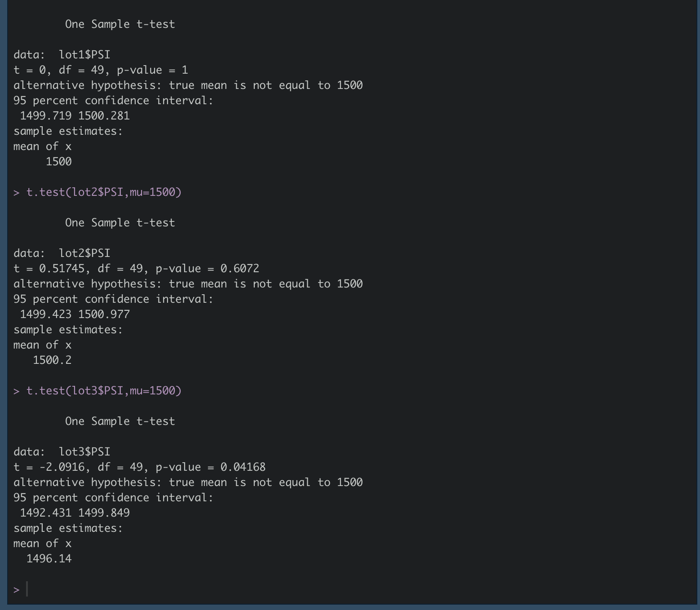Click confidence interval values 1499.423 1500.977
700x610 pixels.
click(75, 314)
